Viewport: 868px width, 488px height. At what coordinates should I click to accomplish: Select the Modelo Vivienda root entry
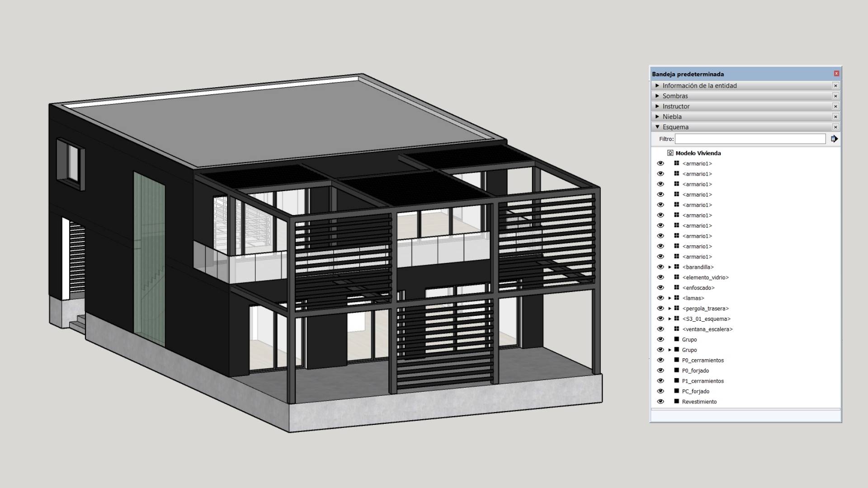pyautogui.click(x=698, y=153)
